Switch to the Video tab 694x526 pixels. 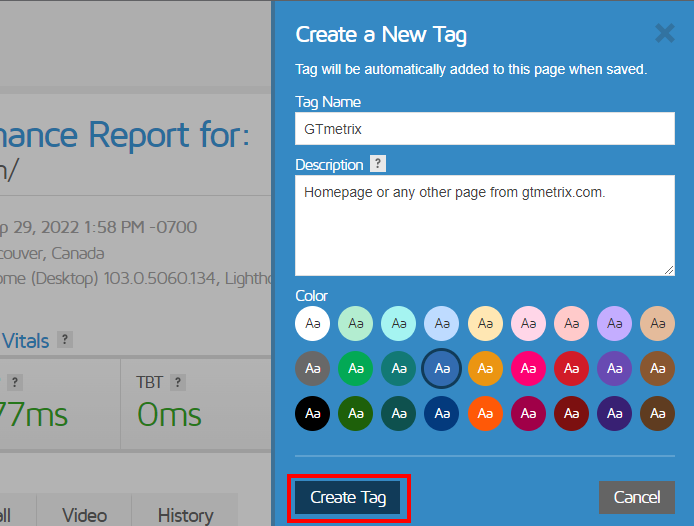pyautogui.click(x=84, y=514)
